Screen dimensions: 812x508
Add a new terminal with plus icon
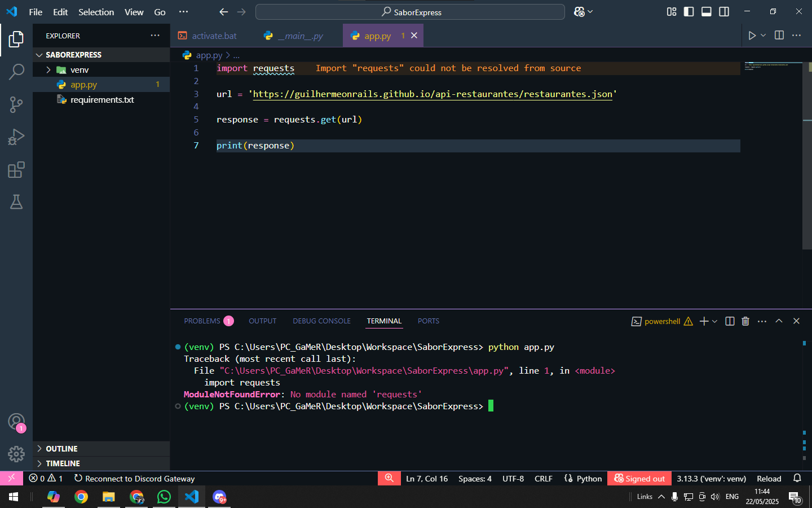tap(704, 321)
